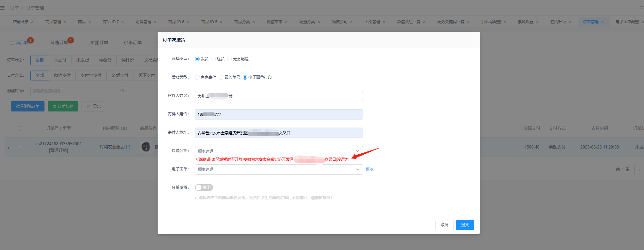Open the 快递公司 dropdown

tap(279, 151)
